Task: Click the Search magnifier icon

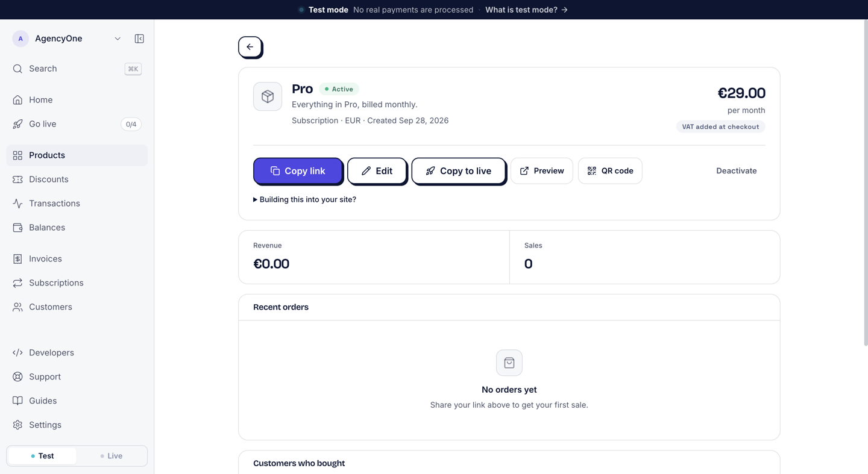Action: [17, 69]
